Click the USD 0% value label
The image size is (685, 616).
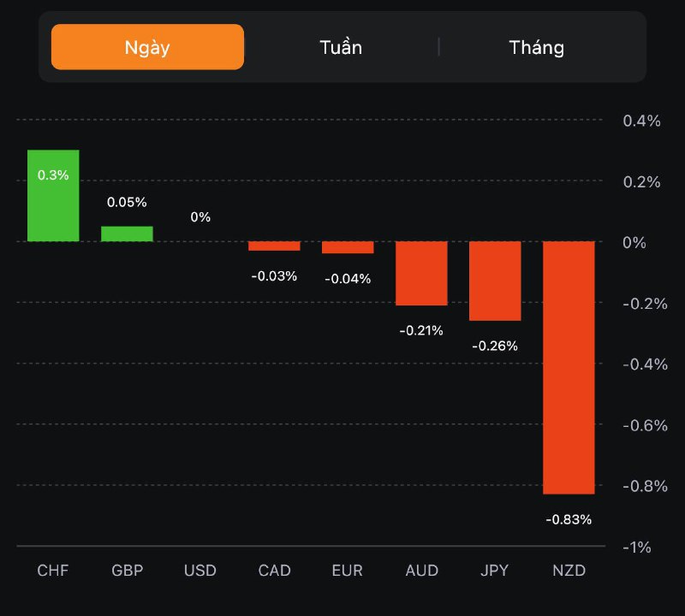(200, 217)
